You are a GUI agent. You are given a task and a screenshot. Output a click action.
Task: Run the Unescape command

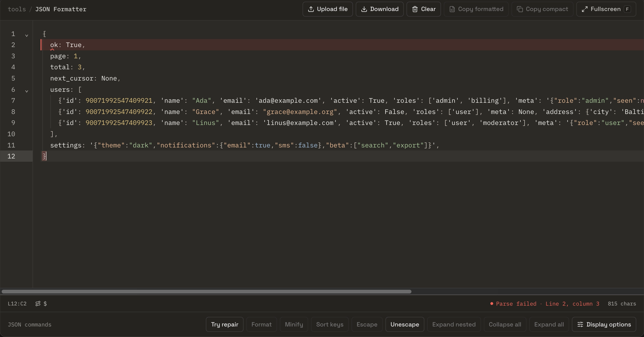click(405, 324)
